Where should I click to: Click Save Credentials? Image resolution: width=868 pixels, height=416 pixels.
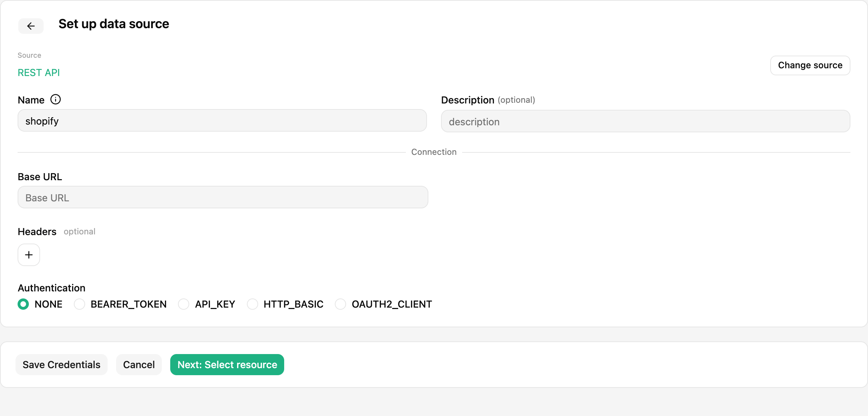(x=62, y=365)
